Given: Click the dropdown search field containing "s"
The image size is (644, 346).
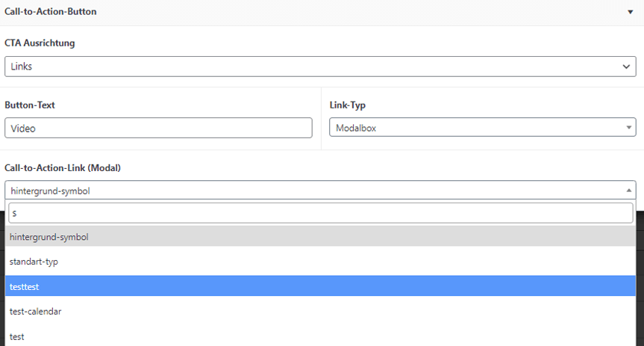Looking at the screenshot, I should tap(320, 213).
